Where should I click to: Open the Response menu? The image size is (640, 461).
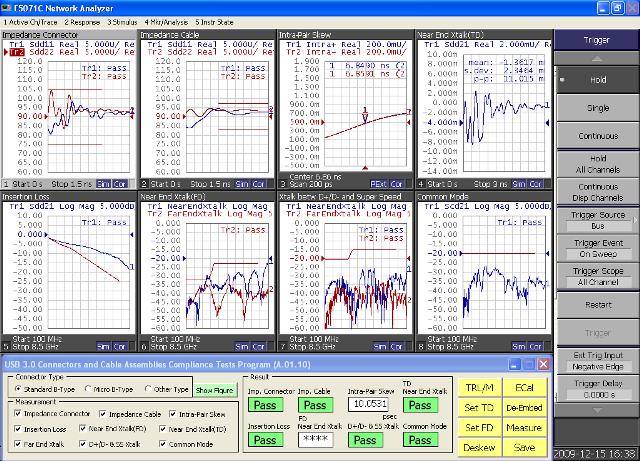pos(83,20)
